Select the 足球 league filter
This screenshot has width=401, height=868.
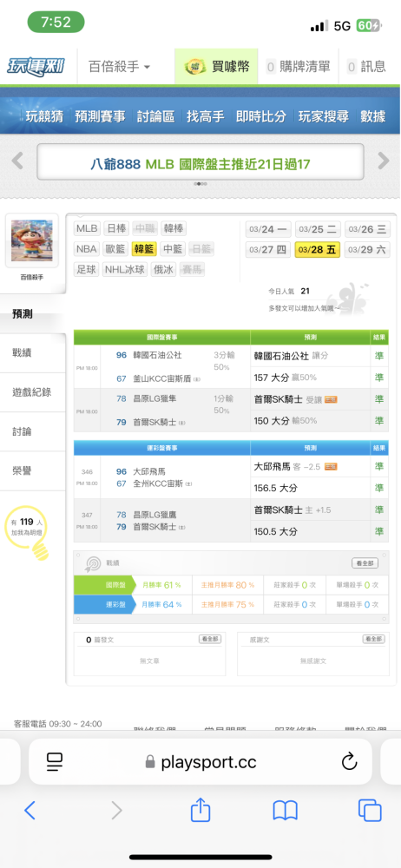coord(87,270)
